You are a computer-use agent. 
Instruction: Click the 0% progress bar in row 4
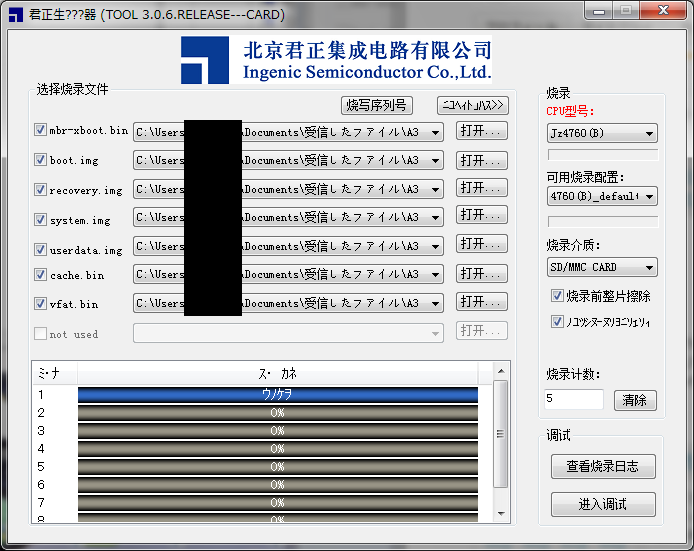[278, 449]
